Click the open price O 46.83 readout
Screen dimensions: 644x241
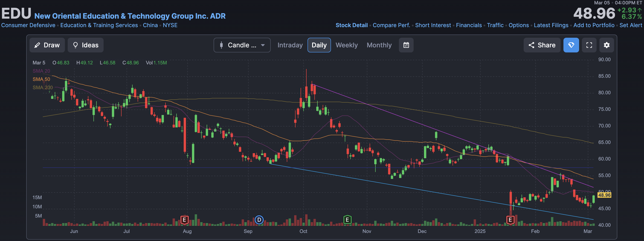pyautogui.click(x=61, y=63)
